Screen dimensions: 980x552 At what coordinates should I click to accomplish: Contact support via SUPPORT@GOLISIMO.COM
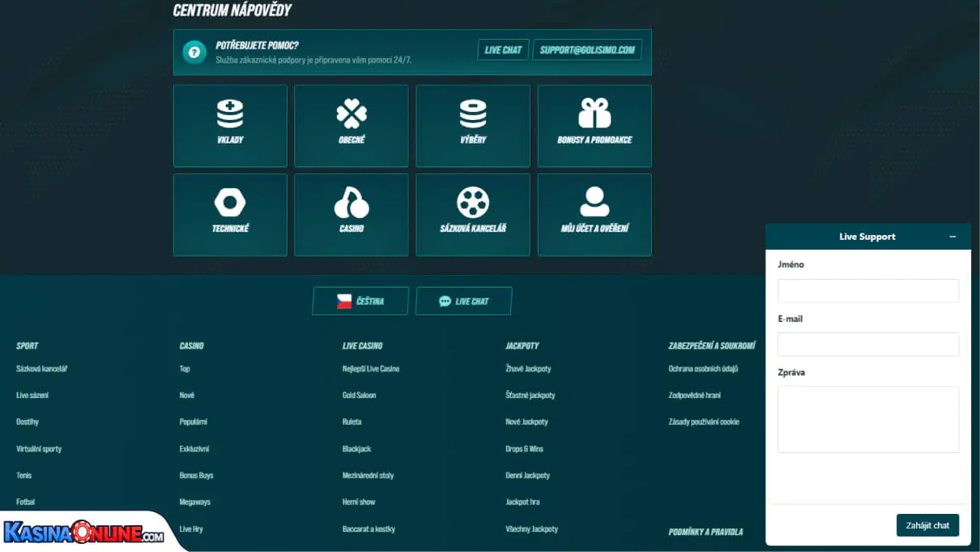(x=586, y=49)
